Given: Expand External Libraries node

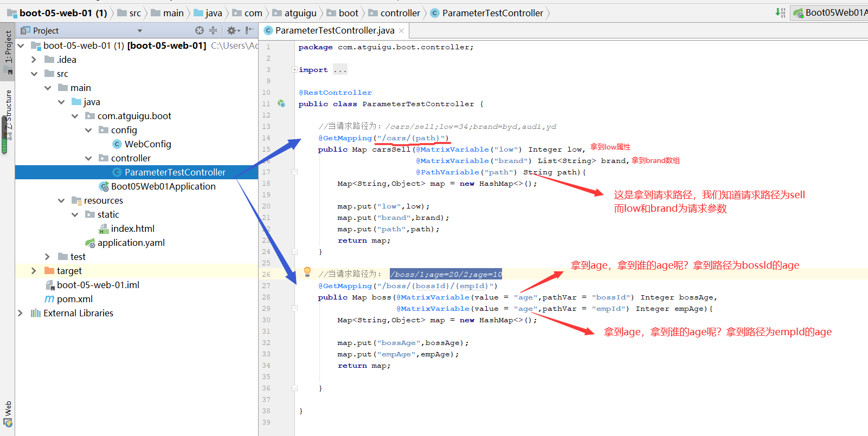Looking at the screenshot, I should tap(21, 313).
